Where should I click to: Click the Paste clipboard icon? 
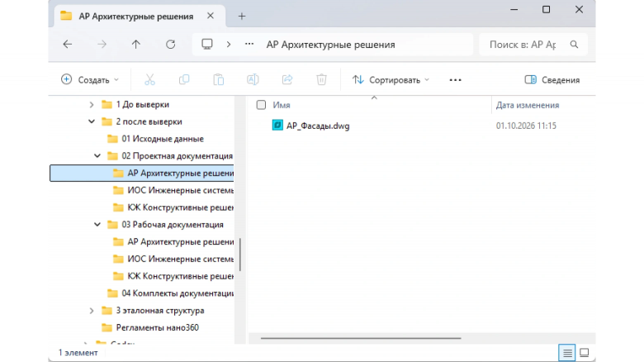tap(219, 80)
